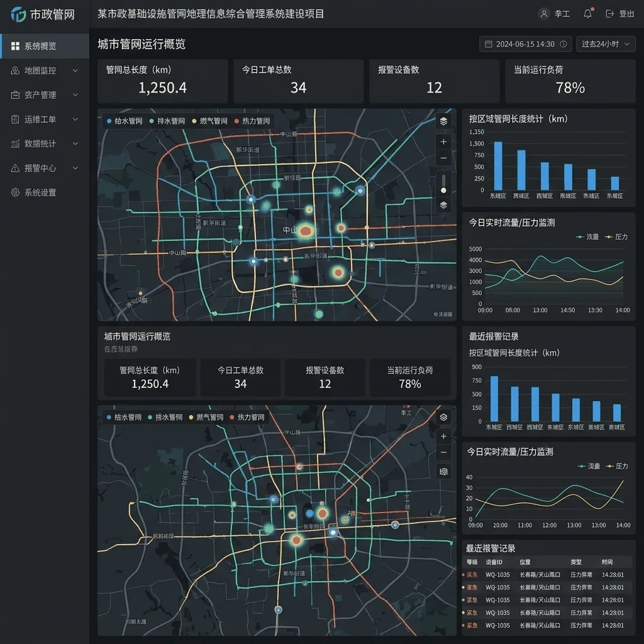The image size is (644, 644).
Task: Click the 类型 column header
Action: [x=576, y=562]
